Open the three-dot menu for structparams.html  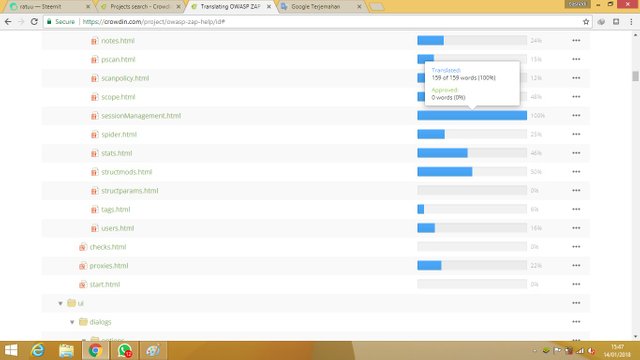(x=576, y=191)
